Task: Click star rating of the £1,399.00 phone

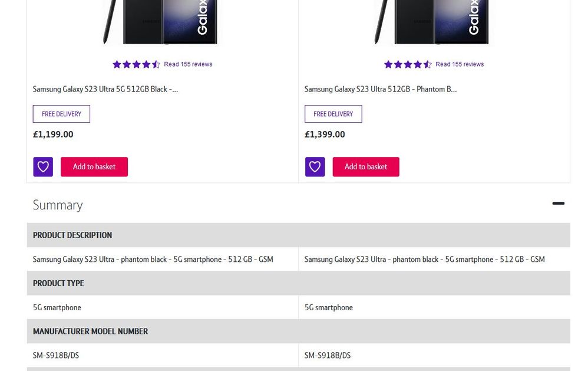Action: click(408, 64)
